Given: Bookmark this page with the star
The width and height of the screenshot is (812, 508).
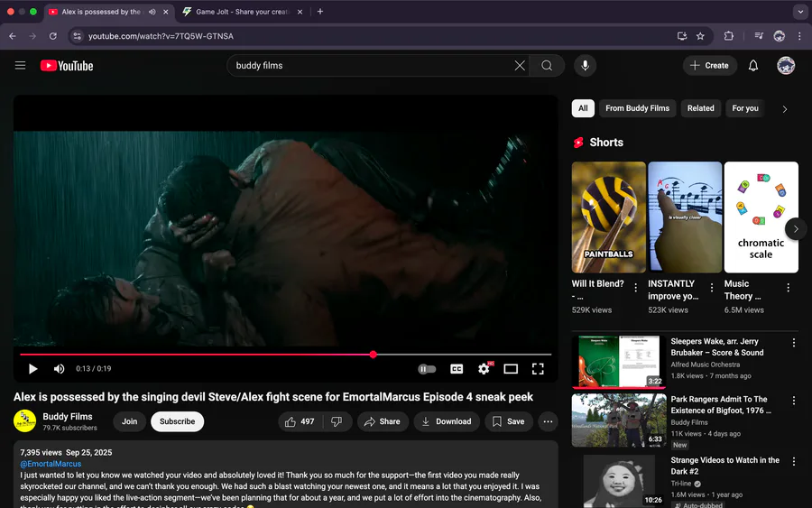Looking at the screenshot, I should pyautogui.click(x=700, y=36).
